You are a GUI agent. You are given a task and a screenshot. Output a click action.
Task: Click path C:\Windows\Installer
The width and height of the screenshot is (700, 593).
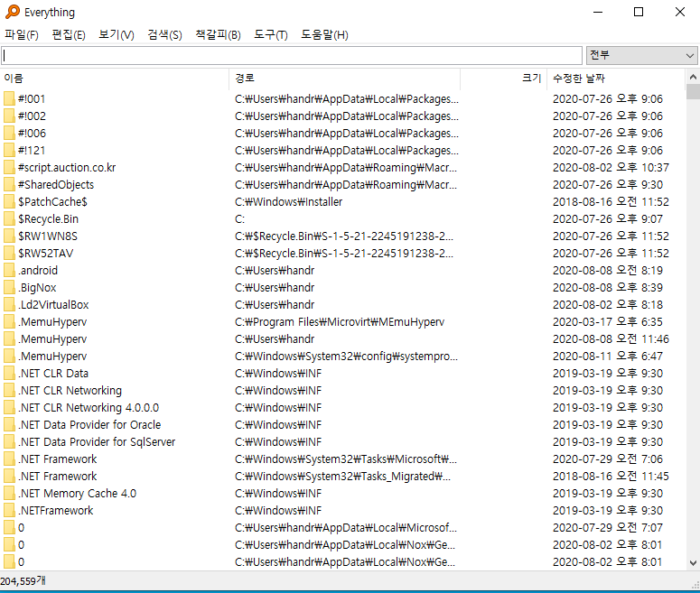coord(288,201)
